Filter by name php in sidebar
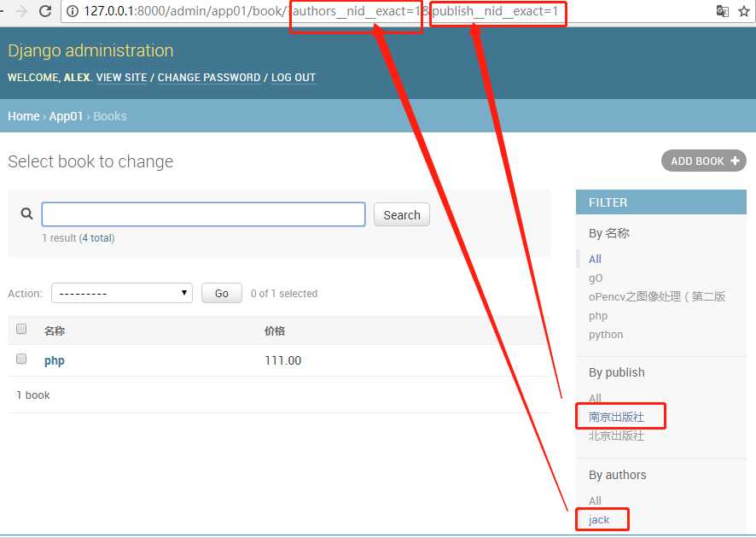This screenshot has height=538, width=756. 598,316
